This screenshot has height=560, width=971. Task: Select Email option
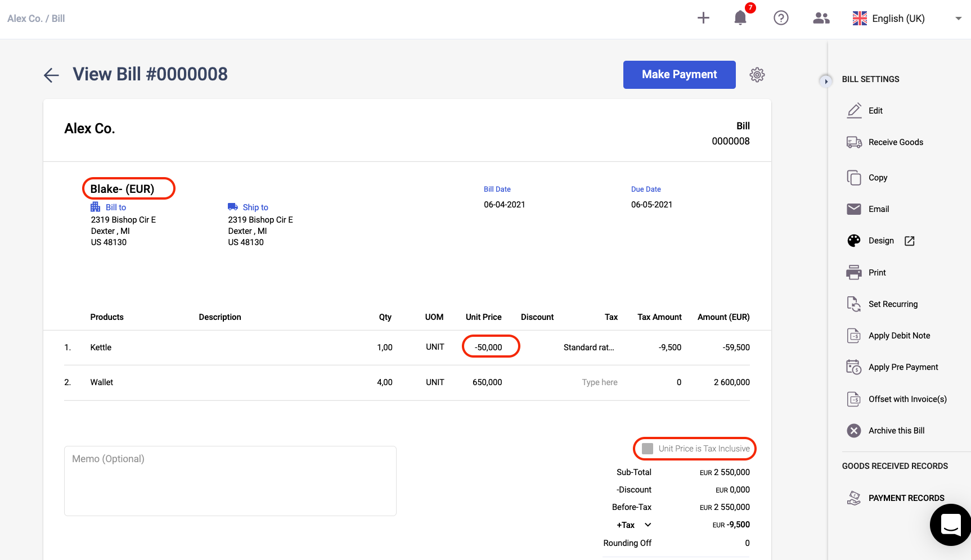[879, 209]
